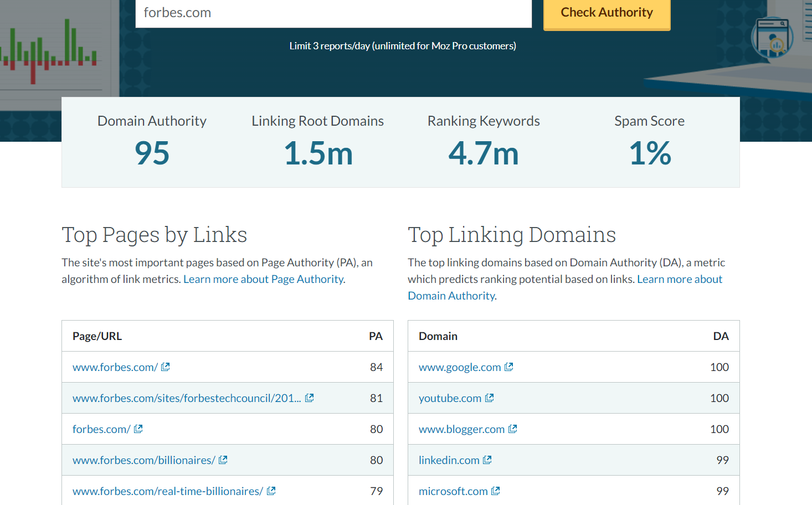Image resolution: width=812 pixels, height=505 pixels.
Task: Visit the microsoft.com domain link
Action: click(x=453, y=491)
